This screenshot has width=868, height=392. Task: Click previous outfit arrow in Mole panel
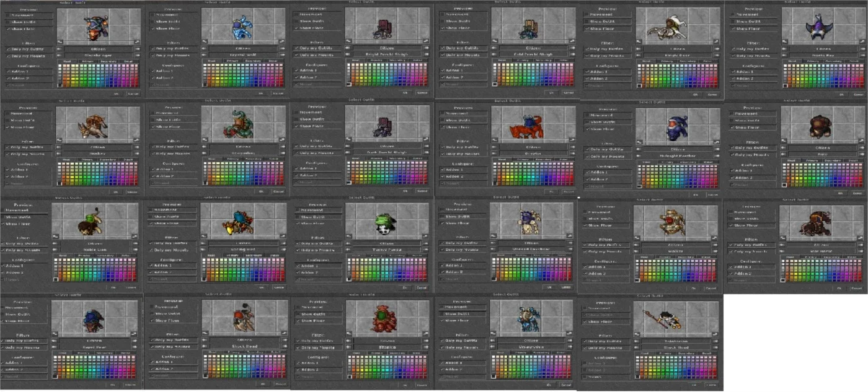(x=783, y=148)
